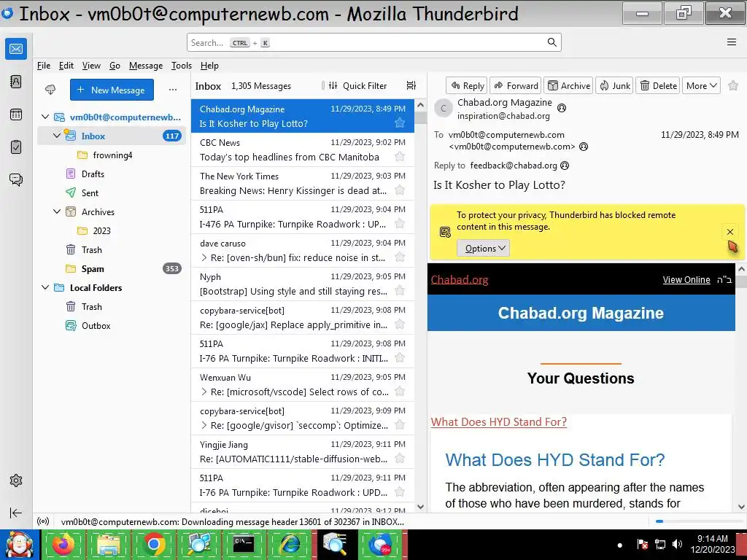This screenshot has width=747, height=560.
Task: Open Command Prompt from taskbar
Action: pyautogui.click(x=244, y=544)
